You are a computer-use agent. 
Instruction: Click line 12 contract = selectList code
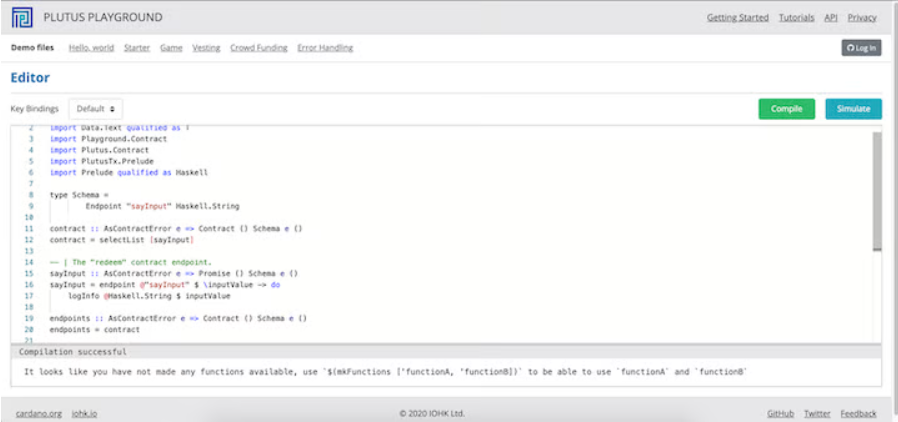point(122,240)
